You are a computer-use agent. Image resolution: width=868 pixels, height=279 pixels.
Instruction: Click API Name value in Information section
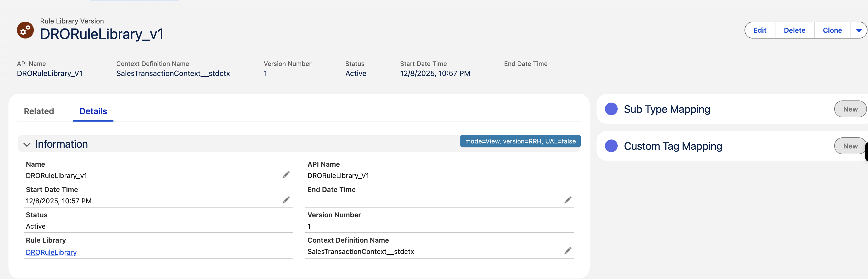(338, 176)
